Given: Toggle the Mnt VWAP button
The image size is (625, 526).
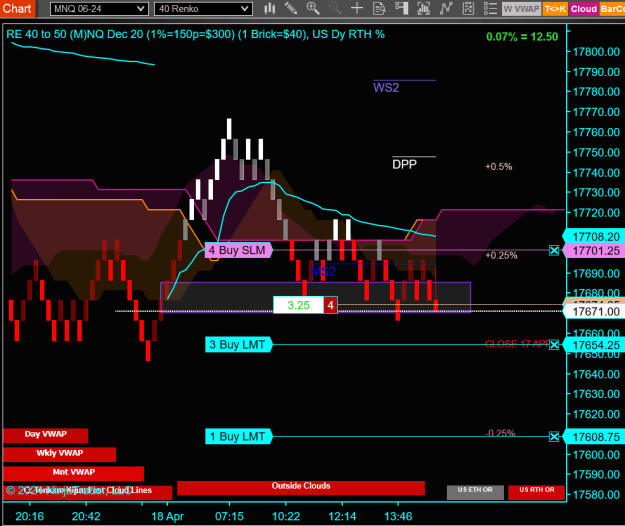Looking at the screenshot, I should (73, 473).
